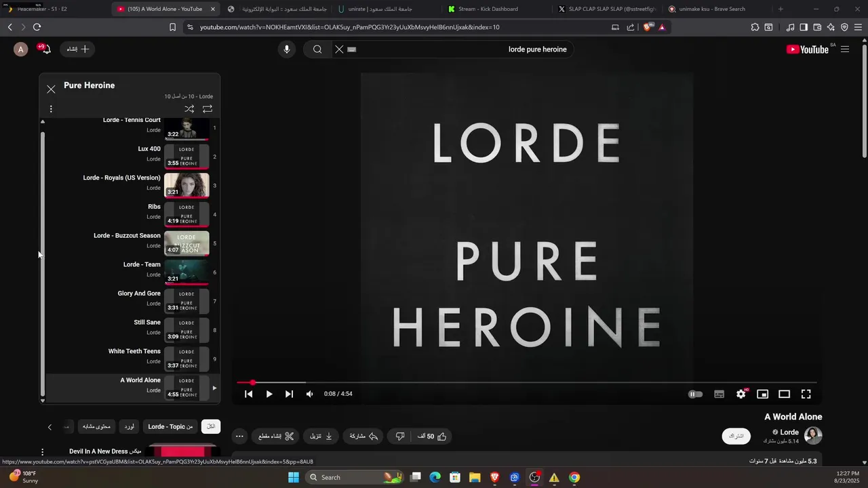Open the Create (إنشاء) button

pos(78,49)
